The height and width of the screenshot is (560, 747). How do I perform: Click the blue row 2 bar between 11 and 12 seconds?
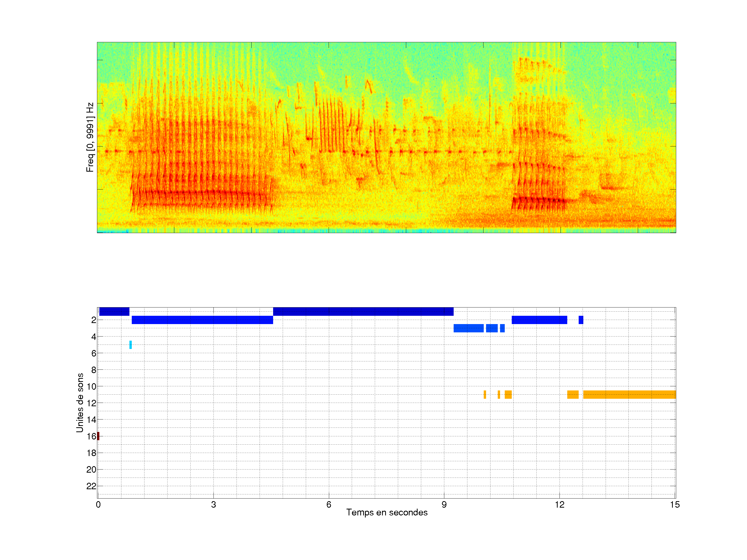pyautogui.click(x=539, y=320)
